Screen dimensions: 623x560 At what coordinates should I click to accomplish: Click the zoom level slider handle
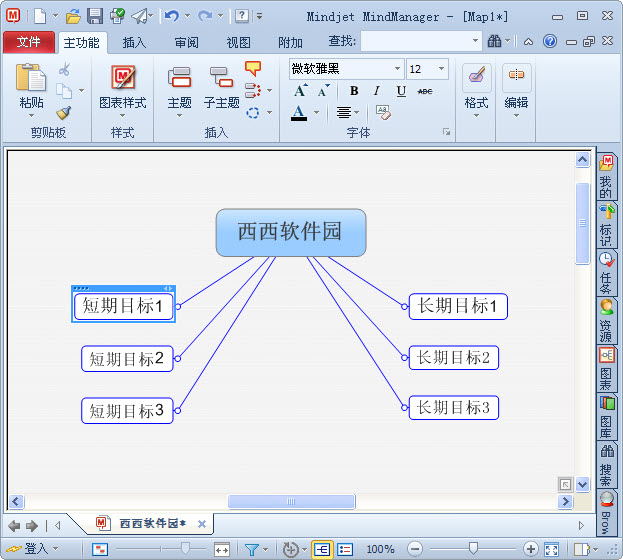click(473, 548)
